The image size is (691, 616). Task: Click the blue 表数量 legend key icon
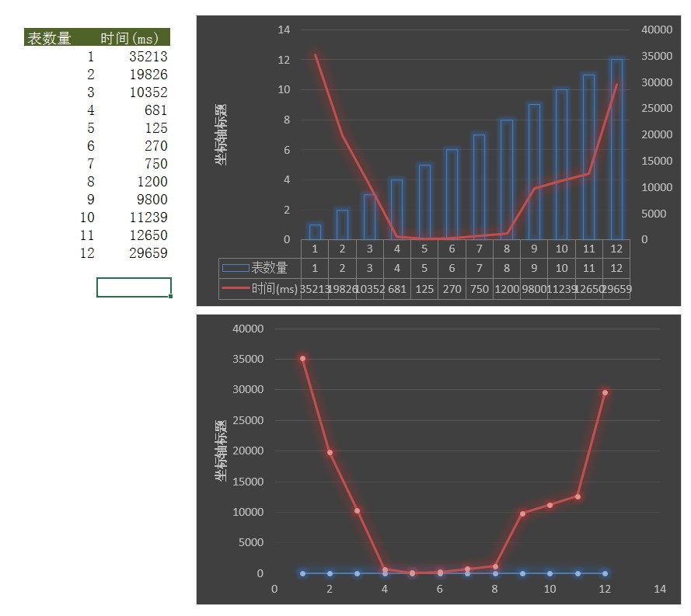click(x=236, y=268)
